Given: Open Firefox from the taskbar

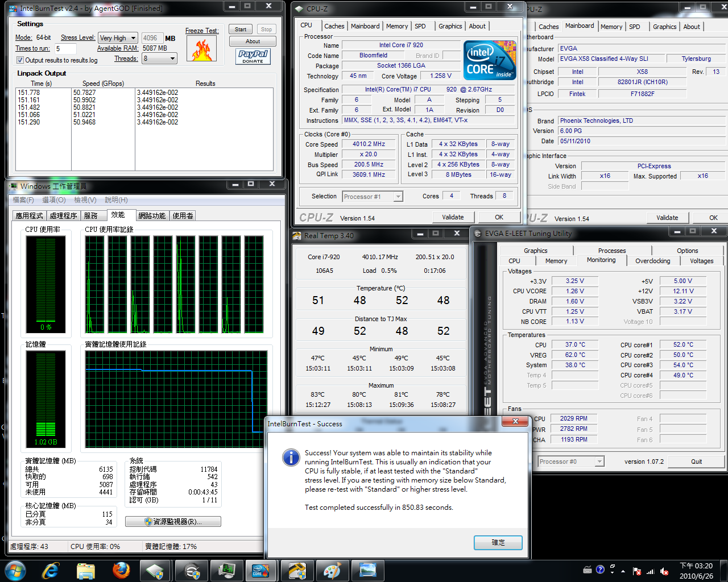Looking at the screenshot, I should (121, 570).
